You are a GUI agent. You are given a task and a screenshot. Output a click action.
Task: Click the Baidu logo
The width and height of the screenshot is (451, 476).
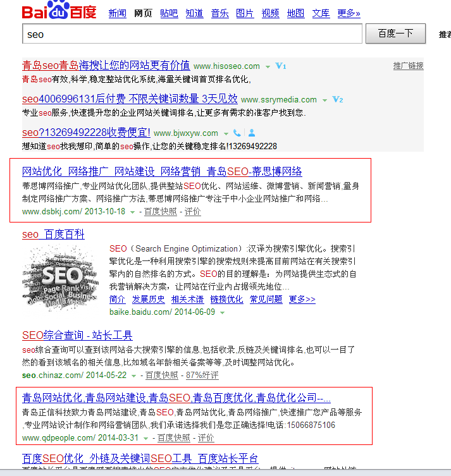pyautogui.click(x=59, y=10)
